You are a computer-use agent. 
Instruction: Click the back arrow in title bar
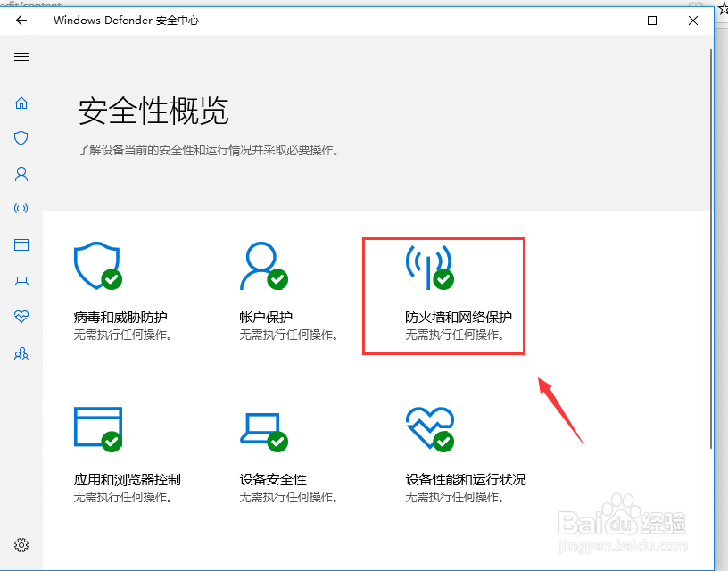(x=21, y=20)
